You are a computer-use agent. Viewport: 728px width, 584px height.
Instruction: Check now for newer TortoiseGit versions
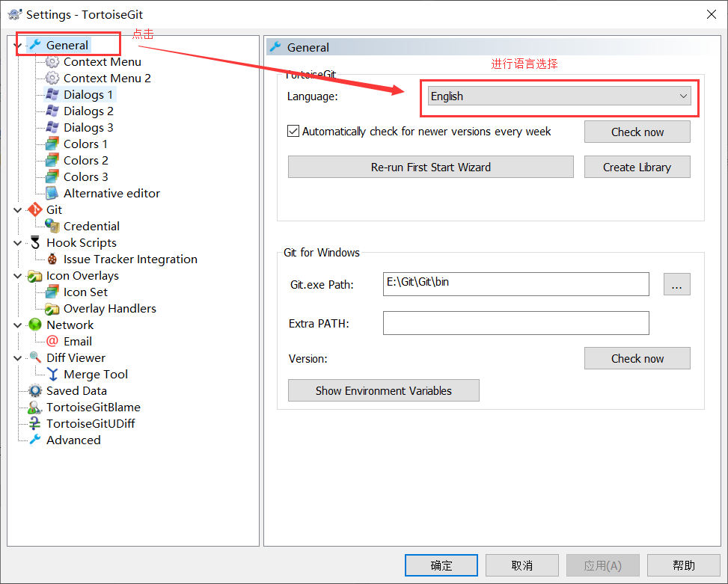point(637,132)
